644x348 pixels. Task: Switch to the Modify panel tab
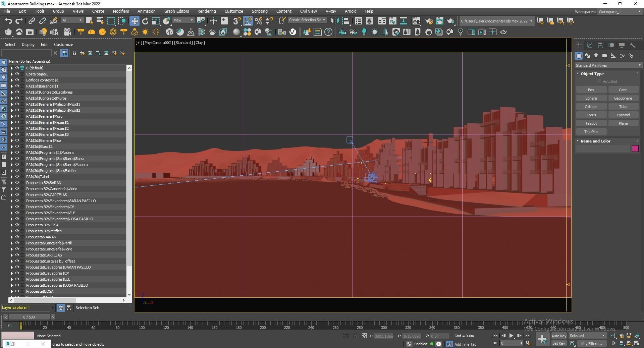590,45
